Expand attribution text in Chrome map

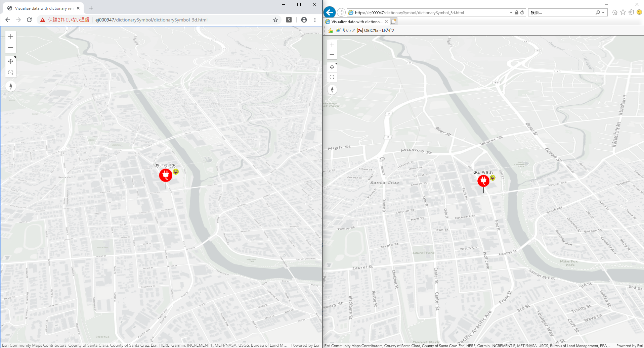click(145, 345)
